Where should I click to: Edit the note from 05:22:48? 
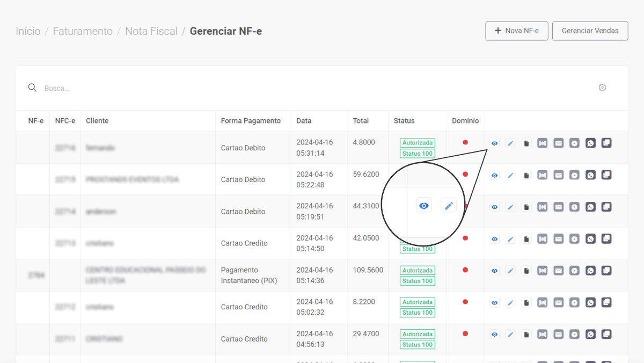pos(510,175)
